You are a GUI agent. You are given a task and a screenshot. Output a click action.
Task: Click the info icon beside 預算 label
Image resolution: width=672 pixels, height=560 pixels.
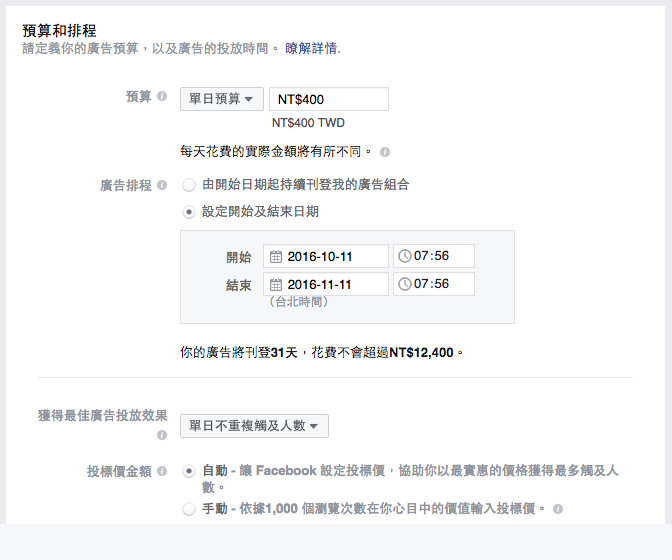[x=162, y=97]
